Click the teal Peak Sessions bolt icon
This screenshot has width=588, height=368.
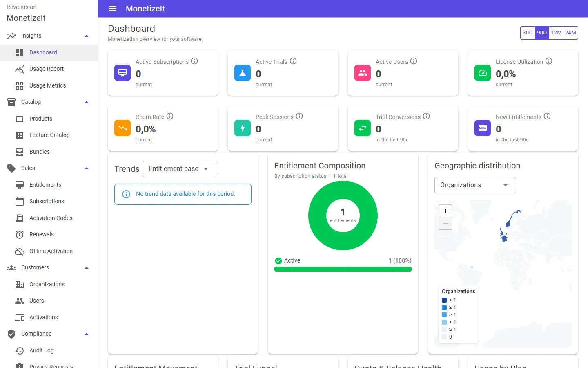pyautogui.click(x=243, y=128)
